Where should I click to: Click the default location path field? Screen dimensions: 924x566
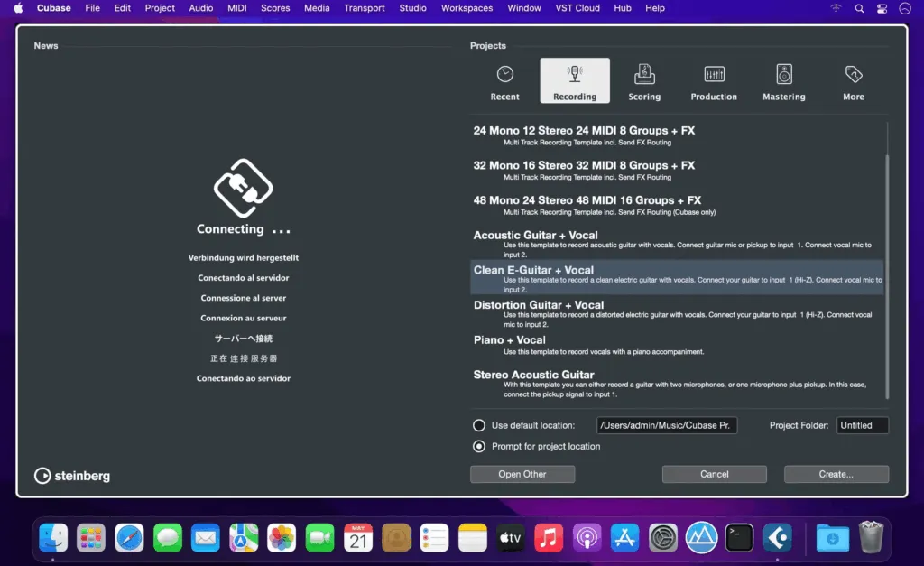point(667,425)
